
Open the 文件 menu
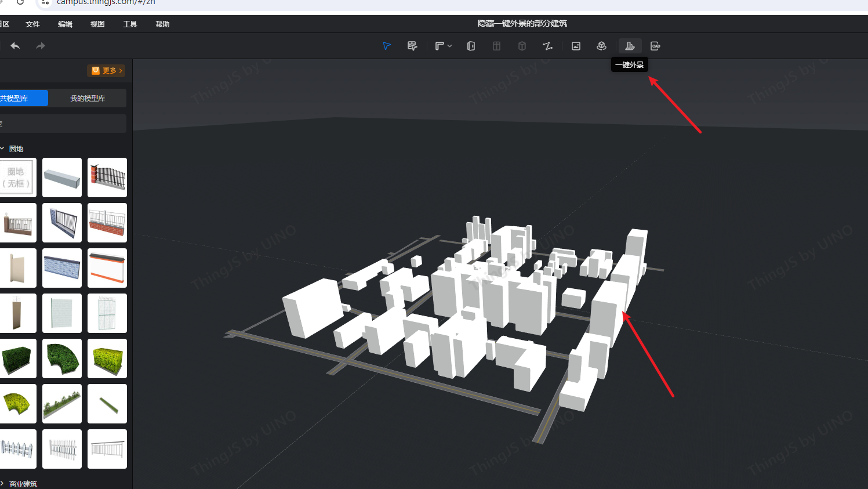tap(32, 24)
